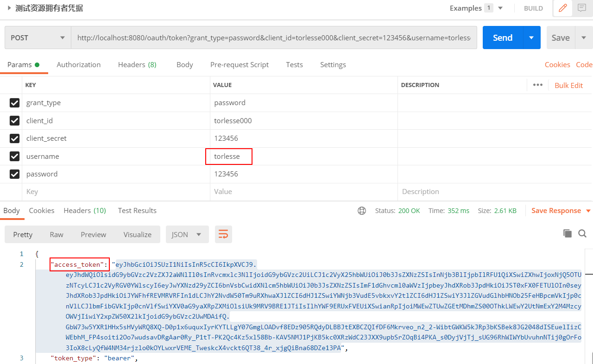593x364 pixels.
Task: Open the Cookies link
Action: pos(557,65)
